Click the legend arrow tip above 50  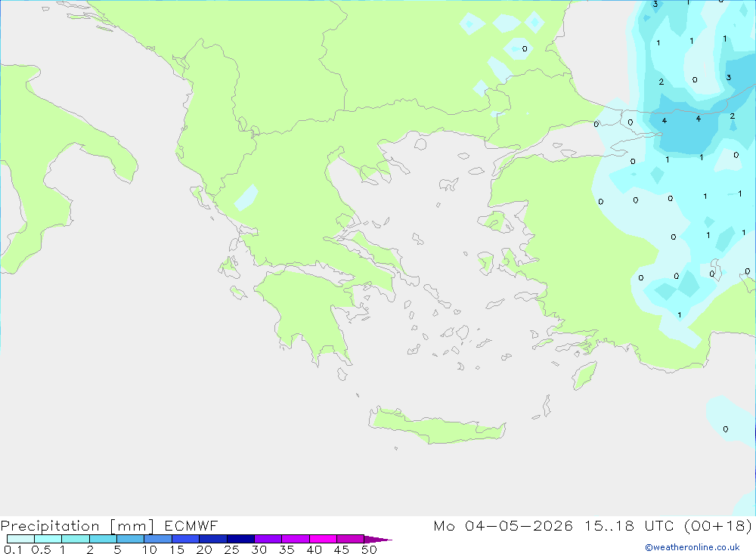pos(378,540)
